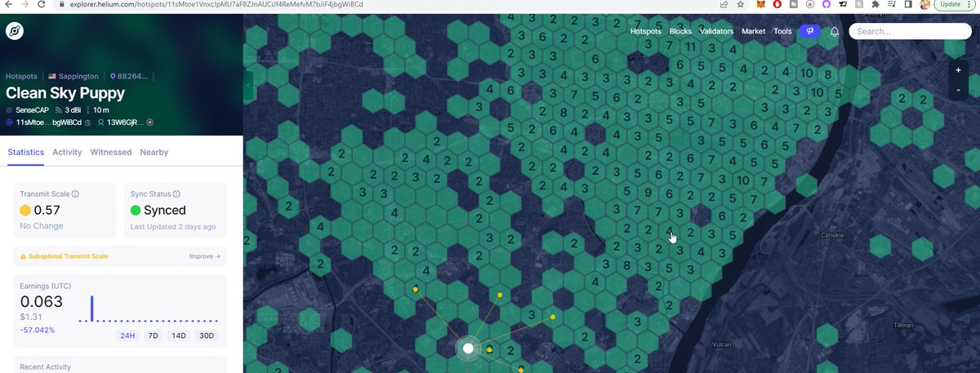Open the browser extensions puzzle icon
The width and height of the screenshot is (980, 373).
(874, 4)
